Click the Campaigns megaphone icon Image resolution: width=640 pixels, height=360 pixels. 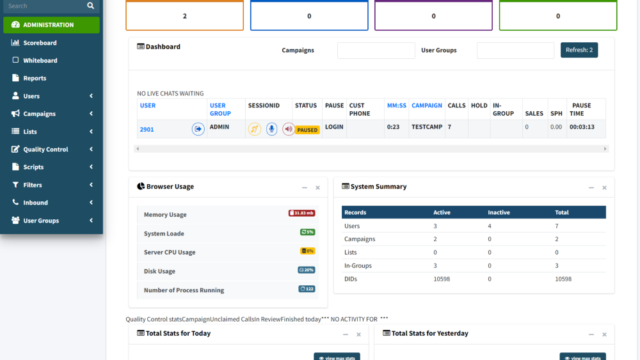click(16, 113)
